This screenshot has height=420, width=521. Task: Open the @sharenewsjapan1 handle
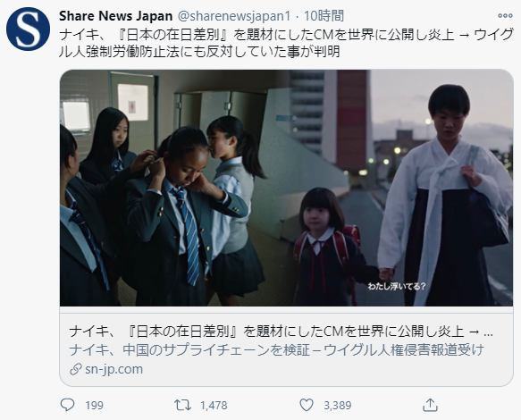coord(234,15)
